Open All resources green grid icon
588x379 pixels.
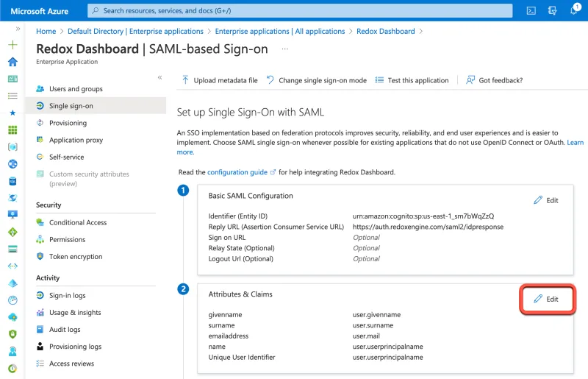[x=12, y=130]
